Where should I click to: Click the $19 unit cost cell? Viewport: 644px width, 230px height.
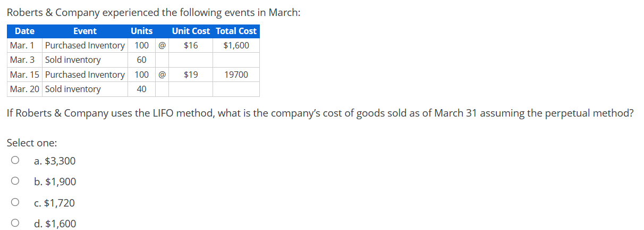[x=191, y=75]
